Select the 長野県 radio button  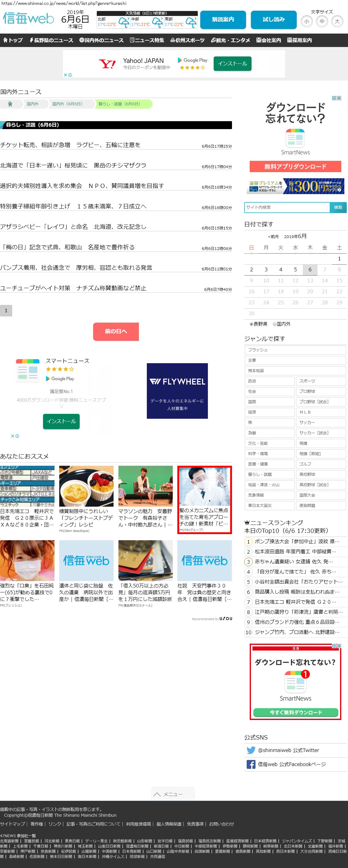(x=251, y=324)
